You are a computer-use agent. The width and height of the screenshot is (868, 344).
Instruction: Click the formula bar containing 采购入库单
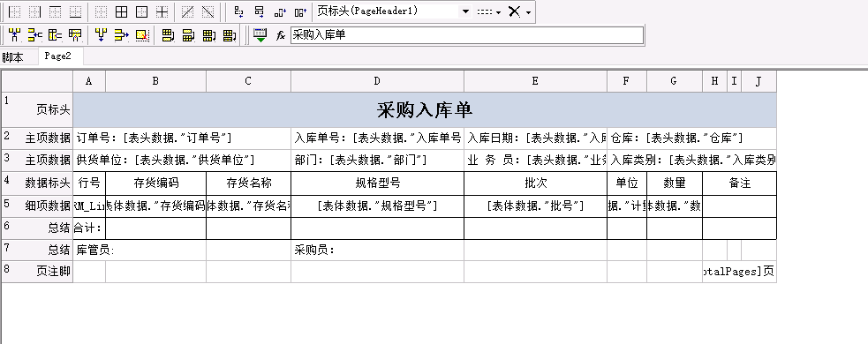pyautogui.click(x=466, y=35)
